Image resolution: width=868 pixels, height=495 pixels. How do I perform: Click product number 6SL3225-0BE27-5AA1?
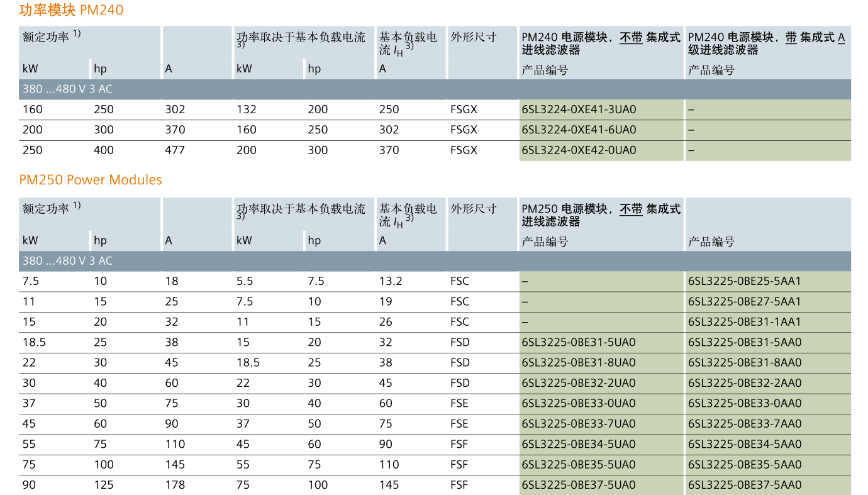point(745,301)
